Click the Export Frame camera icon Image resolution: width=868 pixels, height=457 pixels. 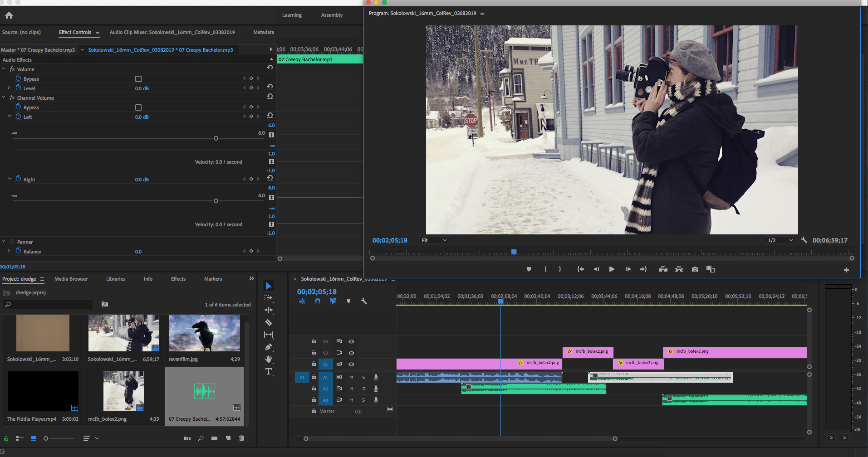(695, 269)
